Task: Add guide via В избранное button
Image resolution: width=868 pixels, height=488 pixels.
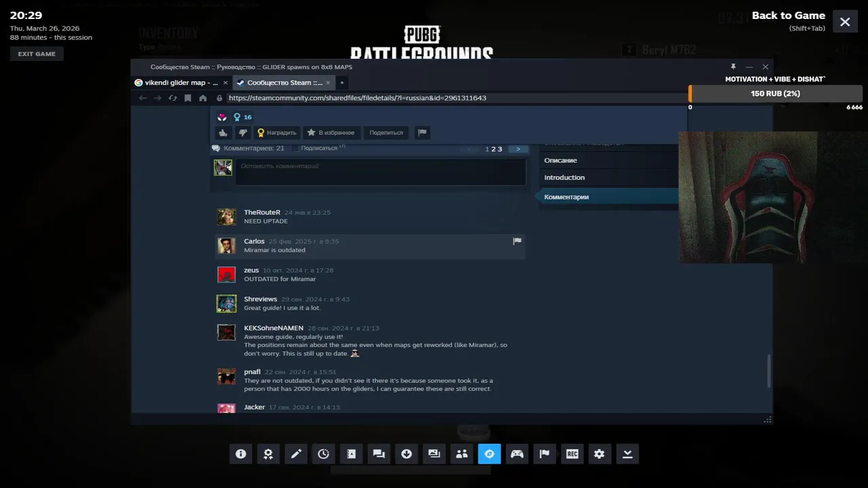Action: tap(331, 133)
